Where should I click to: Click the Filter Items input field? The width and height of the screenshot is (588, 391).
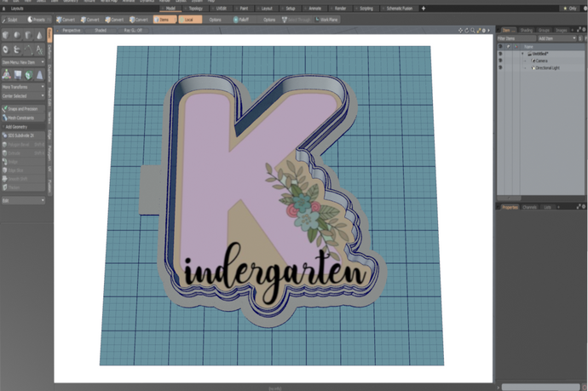[x=516, y=38]
